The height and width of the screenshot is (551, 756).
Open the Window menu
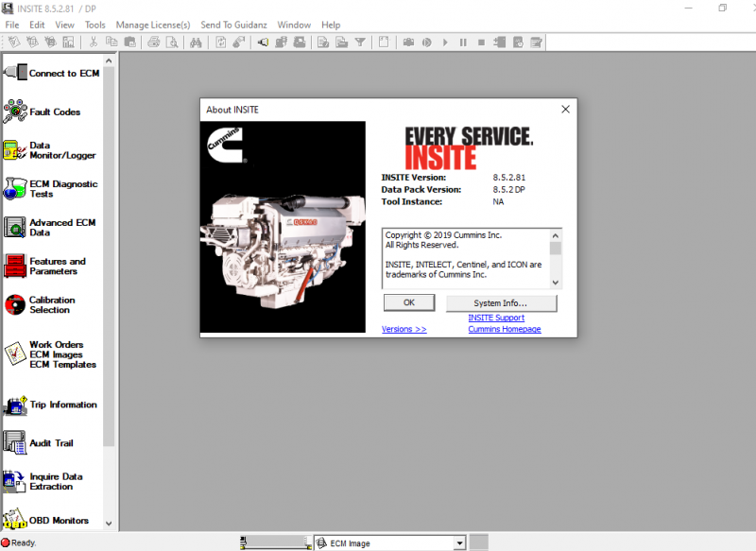click(x=294, y=25)
